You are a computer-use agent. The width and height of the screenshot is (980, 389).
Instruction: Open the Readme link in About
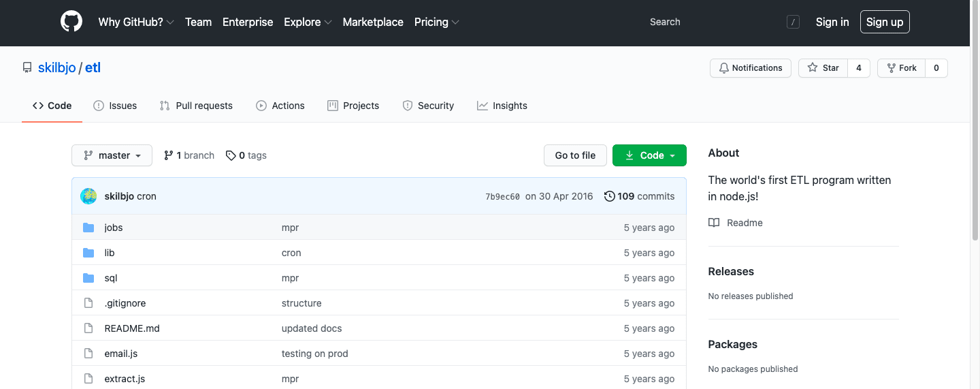coord(736,223)
